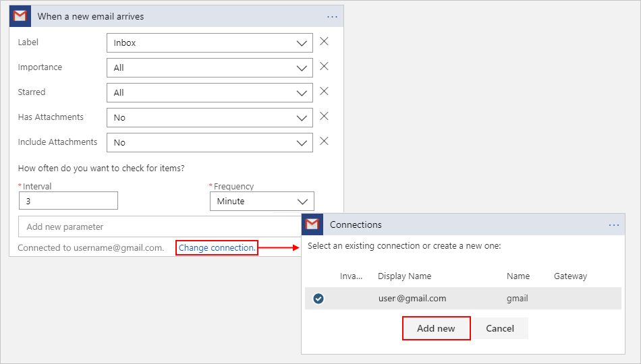Image resolution: width=641 pixels, height=364 pixels.
Task: Click the Connections panel title
Action: [356, 224]
